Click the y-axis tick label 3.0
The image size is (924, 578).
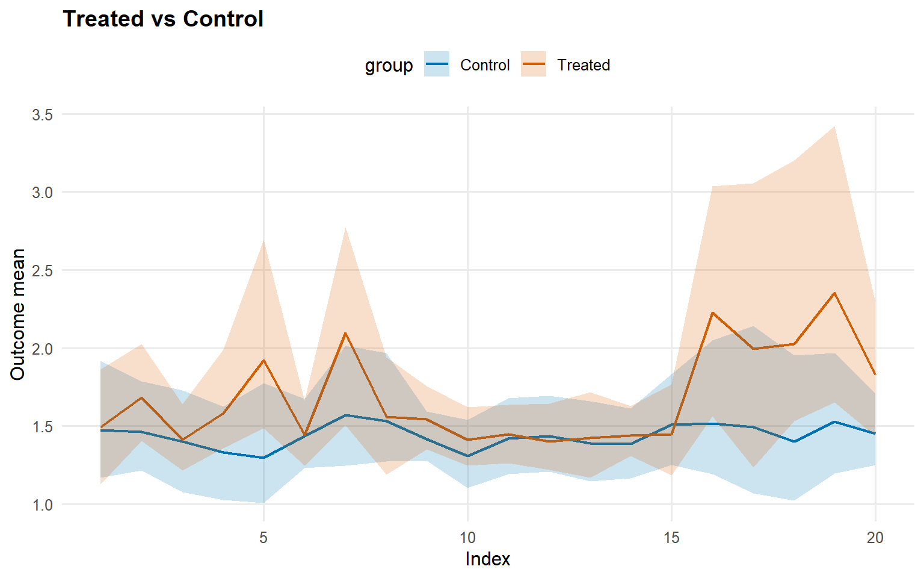click(42, 193)
